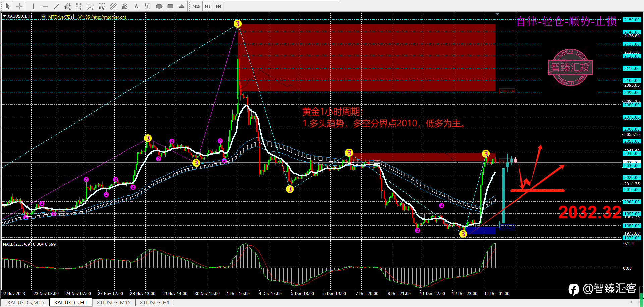This screenshot has width=644, height=307.
Task: Choose the equidistant channel tool
Action: pyautogui.click(x=68, y=6)
